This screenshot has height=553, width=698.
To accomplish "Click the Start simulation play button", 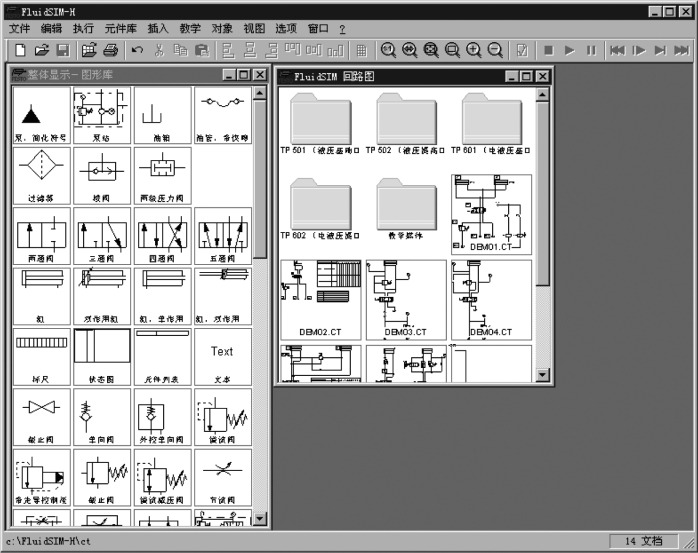I will [x=569, y=50].
